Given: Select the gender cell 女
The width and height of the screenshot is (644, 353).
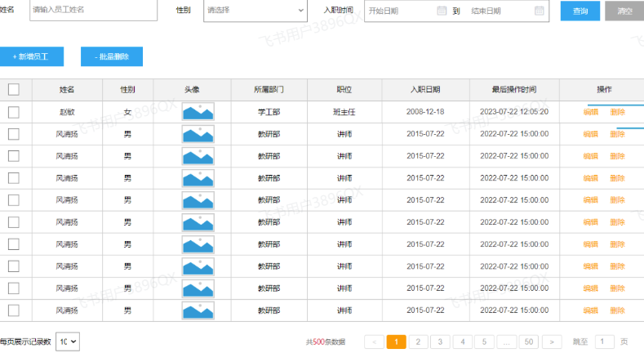Looking at the screenshot, I should (127, 112).
